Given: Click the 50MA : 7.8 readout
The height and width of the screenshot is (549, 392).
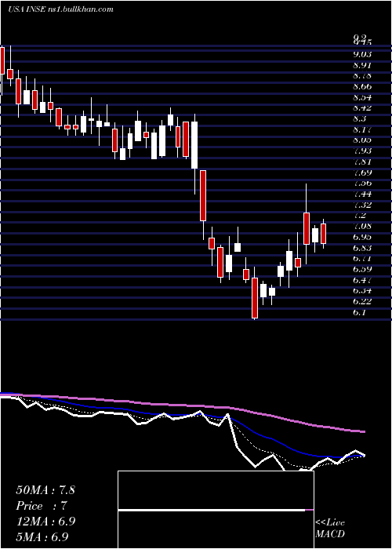Looking at the screenshot, I should pos(45,490).
